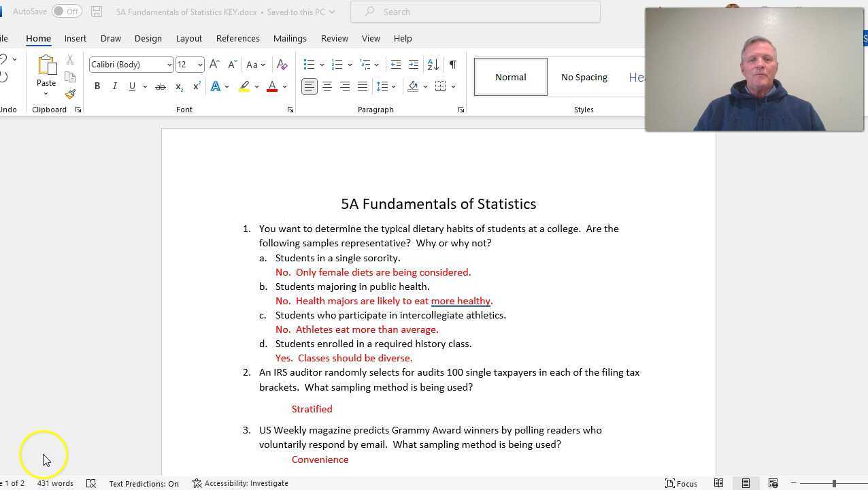Click the Subscript icon
The height and width of the screenshot is (490, 868).
(x=178, y=86)
